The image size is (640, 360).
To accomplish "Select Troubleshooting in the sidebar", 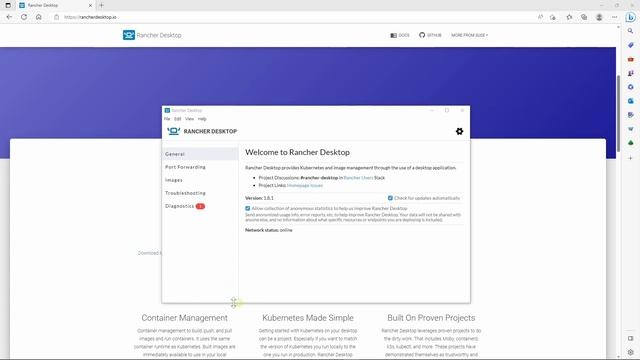I will tap(200, 193).
